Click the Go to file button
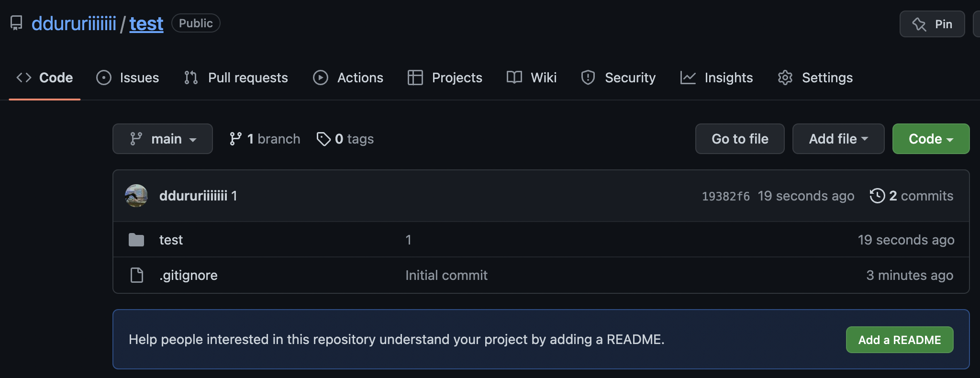Viewport: 980px width, 378px height. [740, 139]
